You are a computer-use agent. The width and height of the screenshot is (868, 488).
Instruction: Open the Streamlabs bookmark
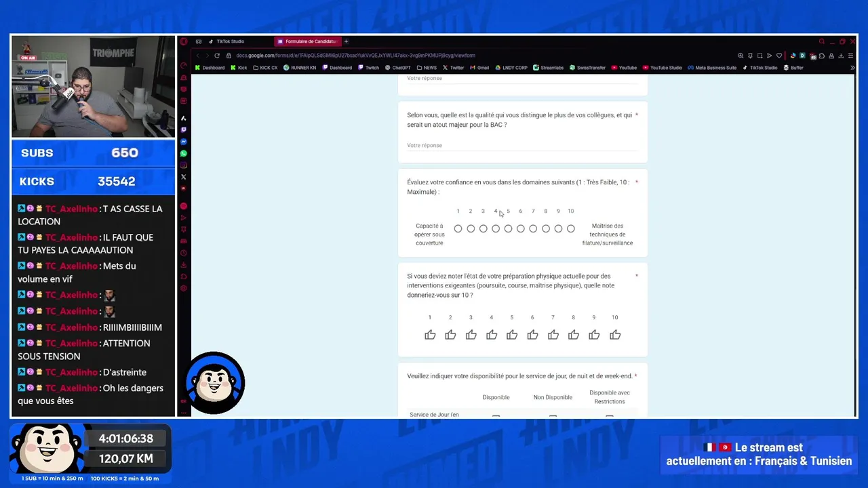(548, 68)
